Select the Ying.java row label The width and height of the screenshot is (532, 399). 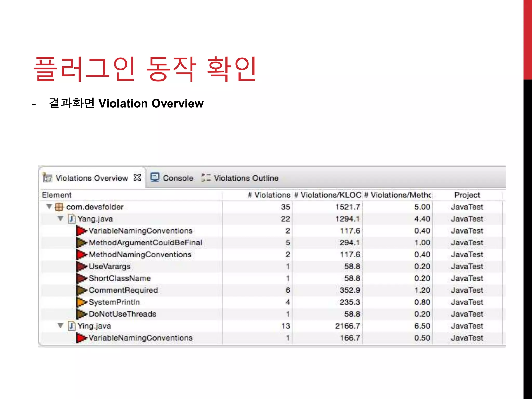(x=94, y=326)
